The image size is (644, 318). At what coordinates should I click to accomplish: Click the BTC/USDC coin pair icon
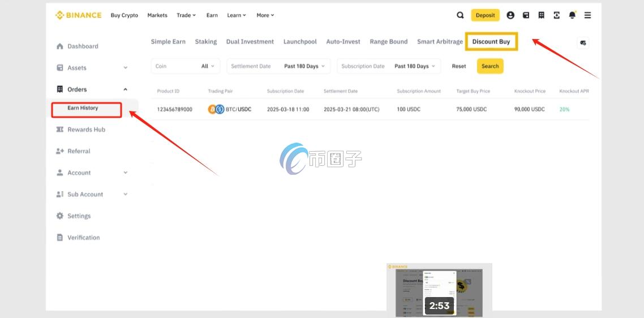pos(216,109)
